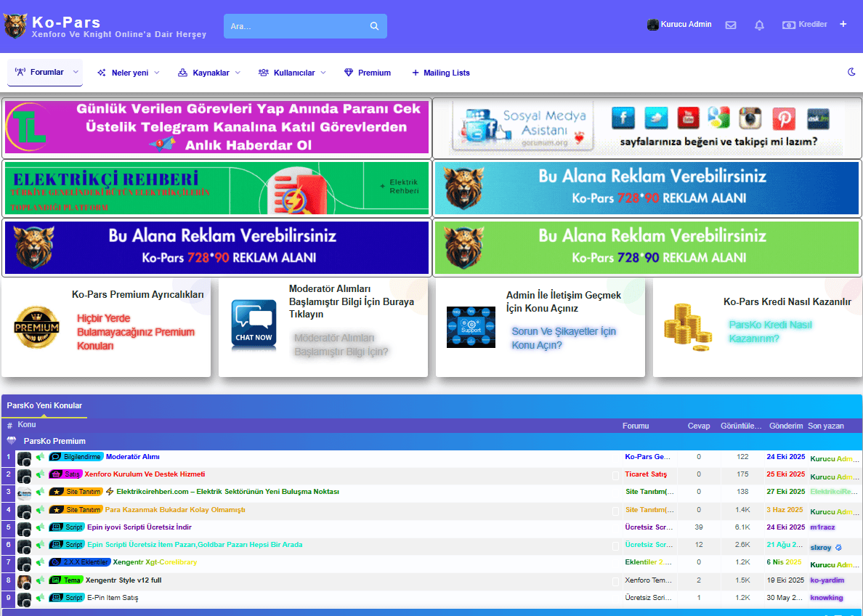
Task: Sort by the Cevap column header
Action: click(698, 426)
